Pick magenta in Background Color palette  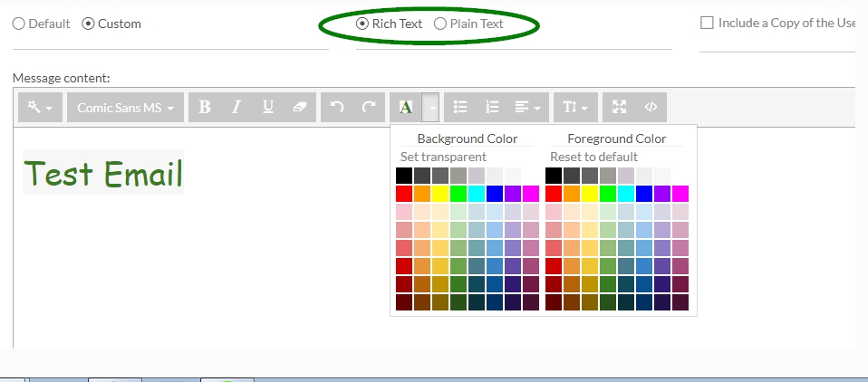531,194
